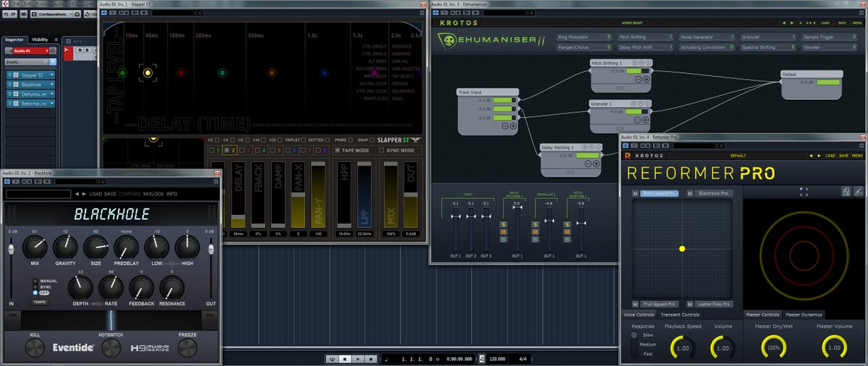Switch to Visibility tab
Screen dimensions: 868x366
tap(41, 40)
